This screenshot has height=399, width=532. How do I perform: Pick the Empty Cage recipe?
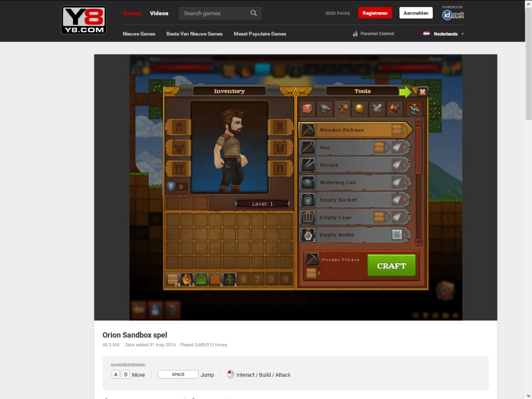click(353, 217)
